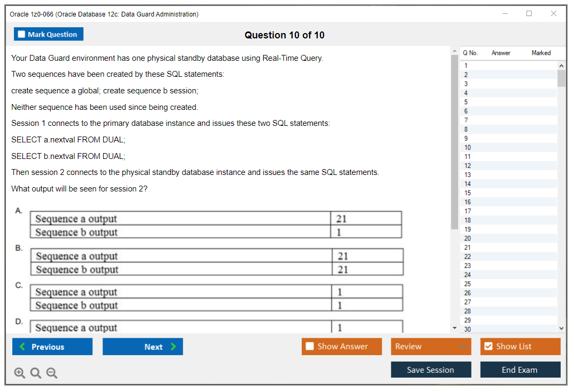Screen dimensions: 574x392
Task: Click the checkbox icon inside Mark Question button
Action: point(21,34)
